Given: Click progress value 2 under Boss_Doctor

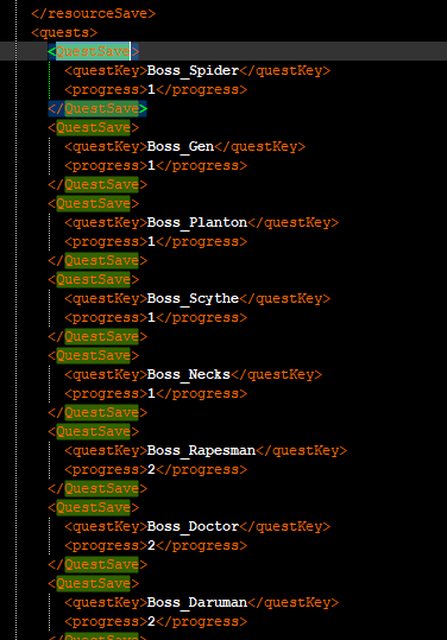Looking at the screenshot, I should (x=151, y=545).
